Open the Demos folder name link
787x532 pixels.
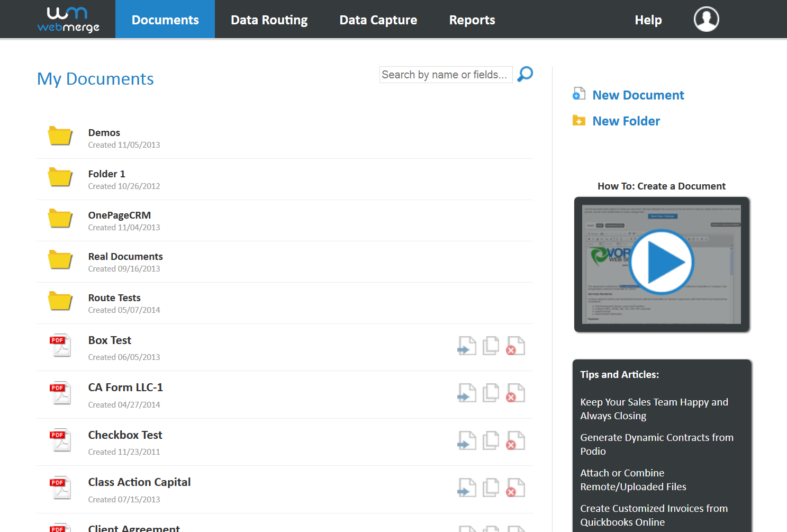coord(104,132)
